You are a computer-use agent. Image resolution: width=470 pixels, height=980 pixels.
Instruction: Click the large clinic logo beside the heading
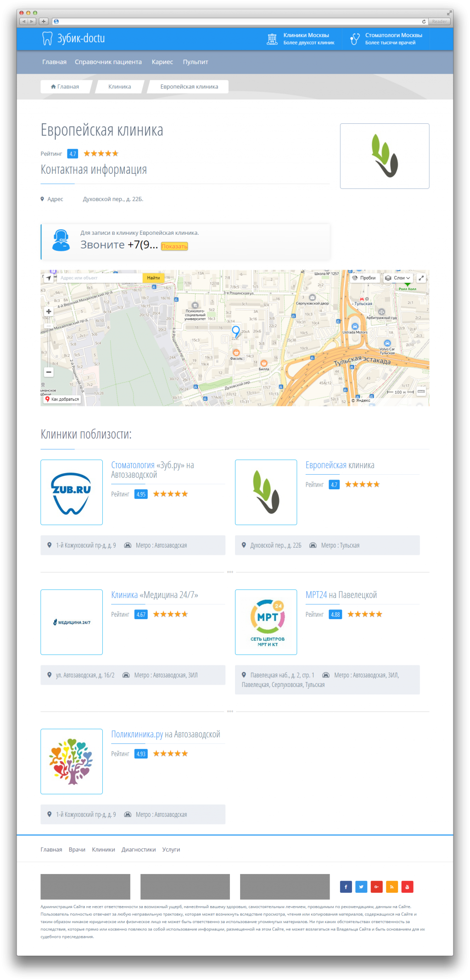[x=385, y=156]
